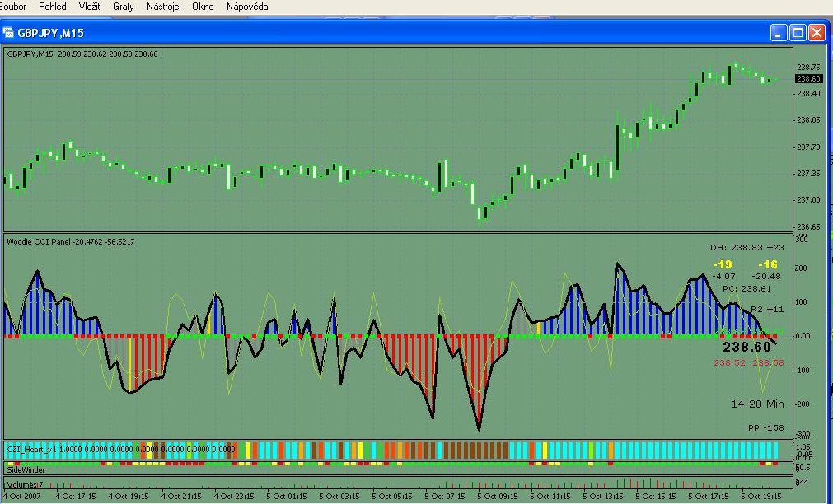Minimize the GBPJPY,M15 chart window
Viewport: 833px width, 504px height.
(x=779, y=33)
